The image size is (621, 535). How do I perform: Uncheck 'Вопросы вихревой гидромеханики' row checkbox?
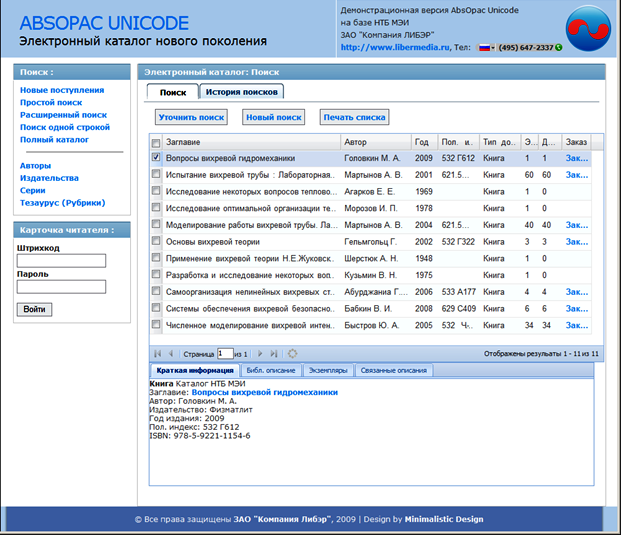click(x=156, y=157)
